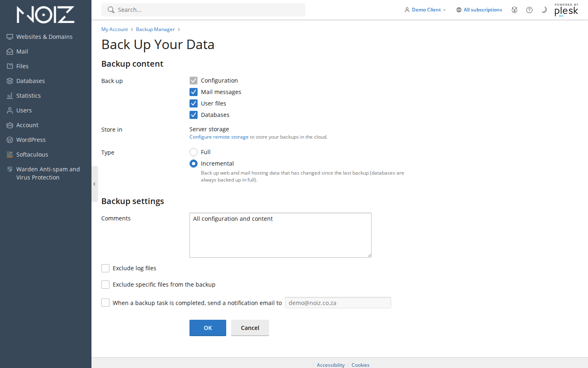The image size is (588, 368).
Task: Uncheck the Databases checkbox
Action: point(194,115)
